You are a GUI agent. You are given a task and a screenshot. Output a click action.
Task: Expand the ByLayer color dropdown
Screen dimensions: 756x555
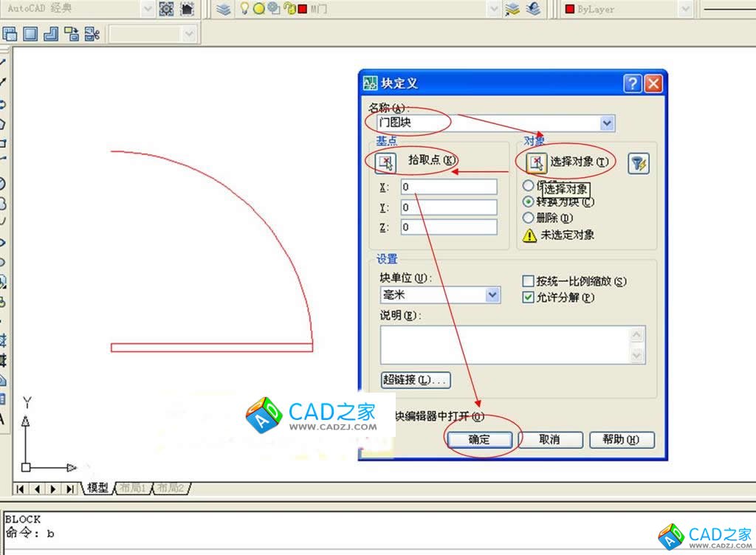point(684,9)
